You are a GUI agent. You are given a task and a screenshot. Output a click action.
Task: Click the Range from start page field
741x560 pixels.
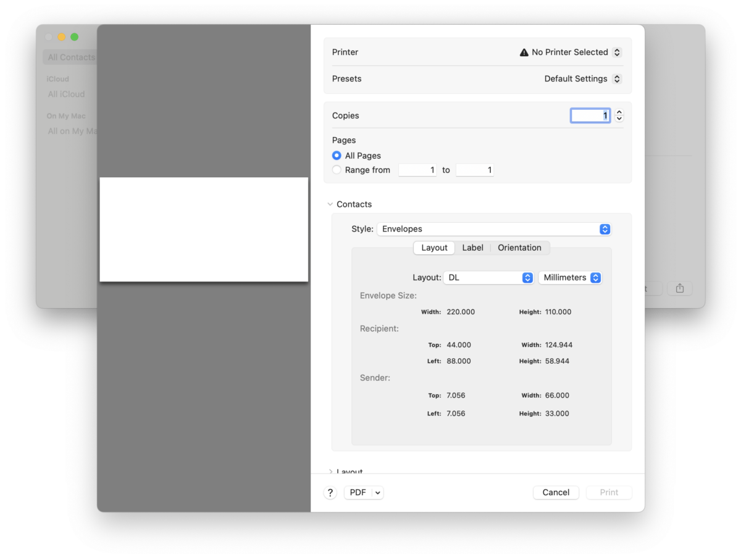pos(417,170)
